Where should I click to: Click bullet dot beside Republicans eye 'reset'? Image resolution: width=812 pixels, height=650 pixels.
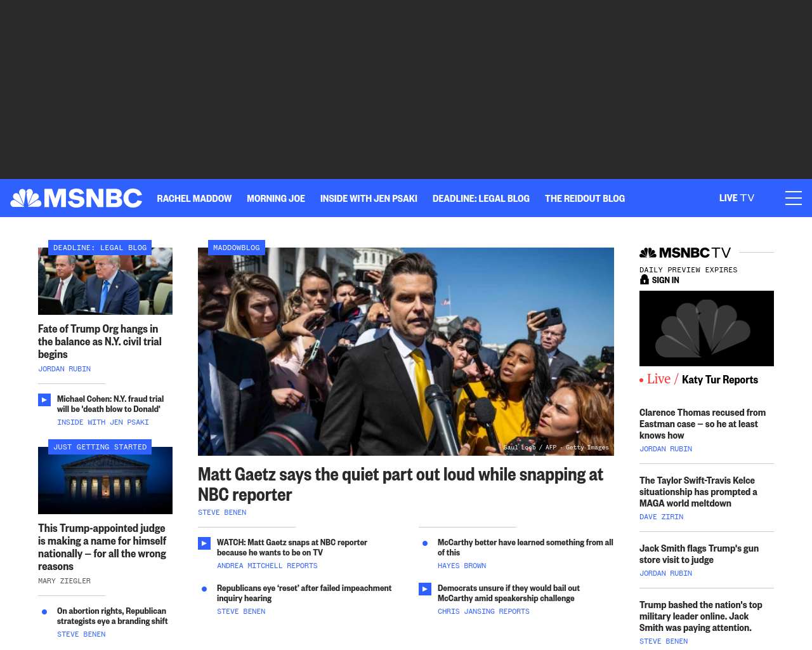pos(204,589)
